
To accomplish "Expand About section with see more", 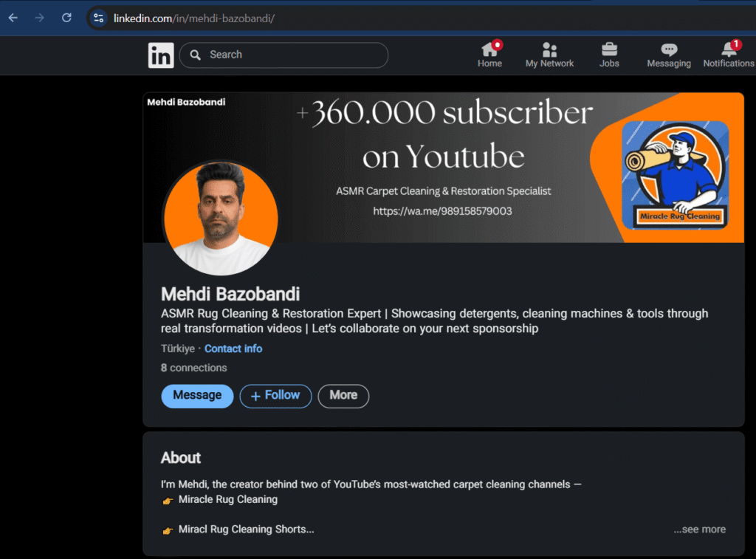I will 699,529.
